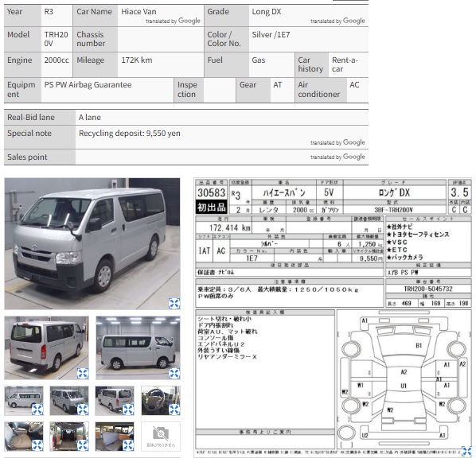
Task: Expand icon on front seats thumbnail
Action: pyautogui.click(x=37, y=445)
